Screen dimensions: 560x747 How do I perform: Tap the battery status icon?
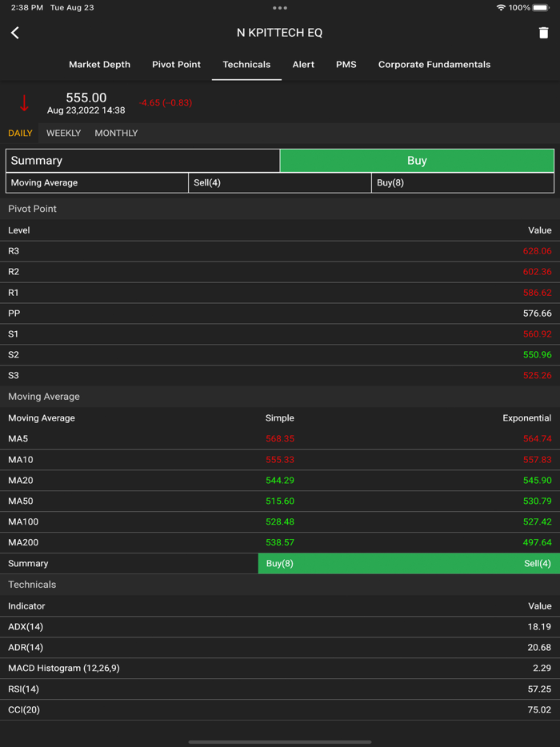[x=542, y=8]
